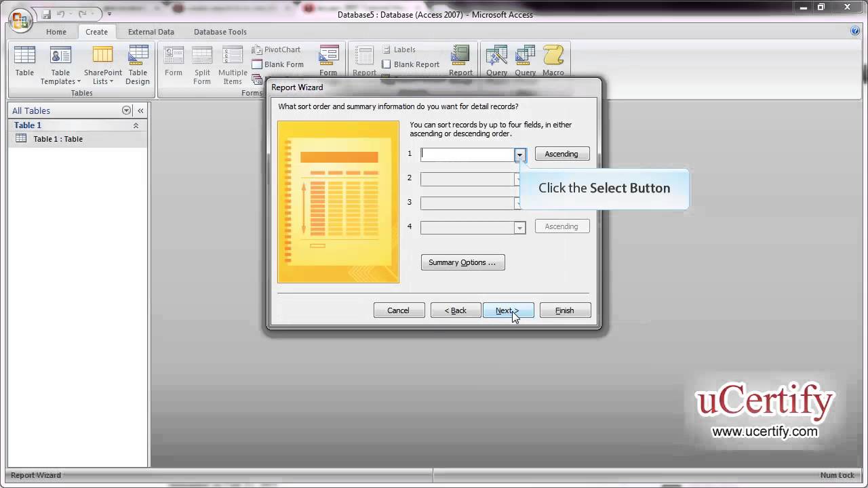The width and height of the screenshot is (868, 488).
Task: Click the Save icon in quick access toolbar
Action: 46,14
